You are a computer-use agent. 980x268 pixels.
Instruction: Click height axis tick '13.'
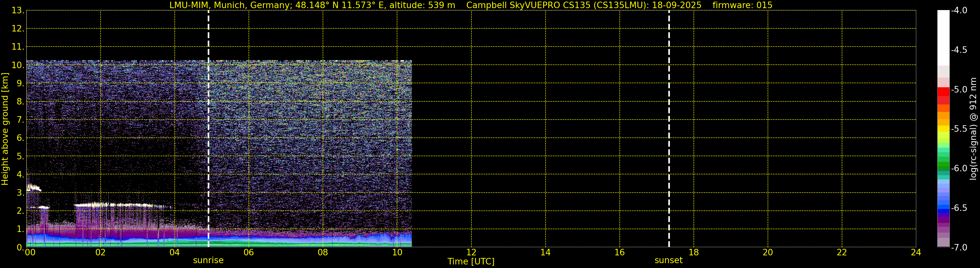(x=18, y=11)
